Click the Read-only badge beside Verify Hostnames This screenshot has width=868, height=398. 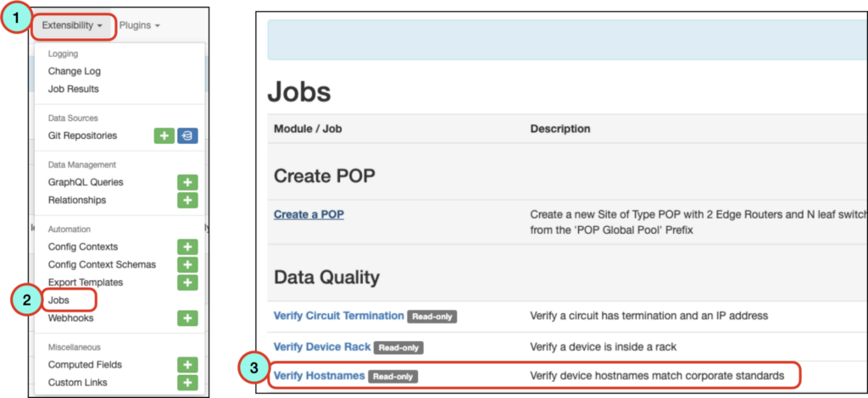[393, 377]
